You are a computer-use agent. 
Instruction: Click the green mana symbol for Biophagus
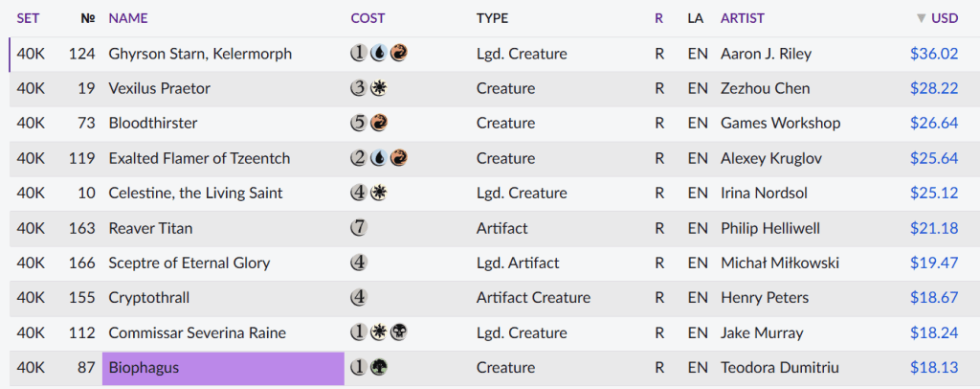point(378,368)
